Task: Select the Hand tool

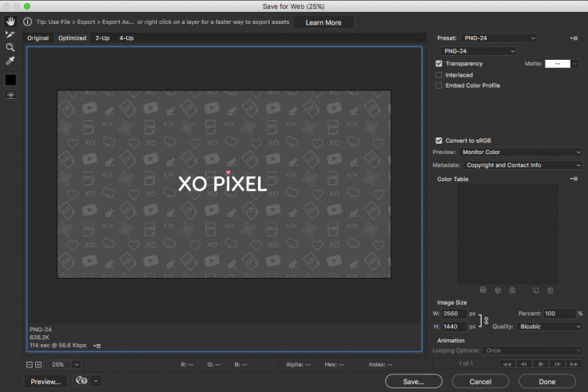Action: pyautogui.click(x=10, y=22)
